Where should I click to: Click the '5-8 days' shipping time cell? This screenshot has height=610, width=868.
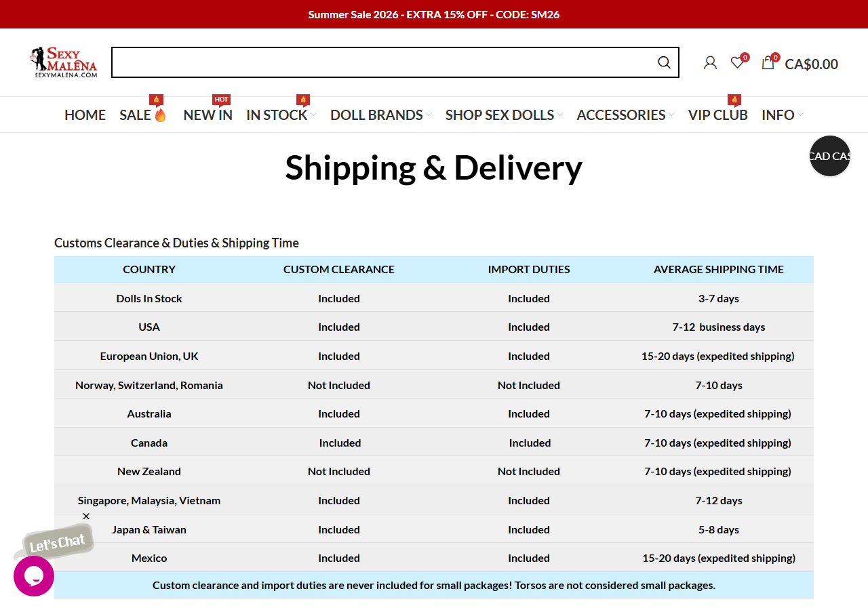(x=719, y=529)
